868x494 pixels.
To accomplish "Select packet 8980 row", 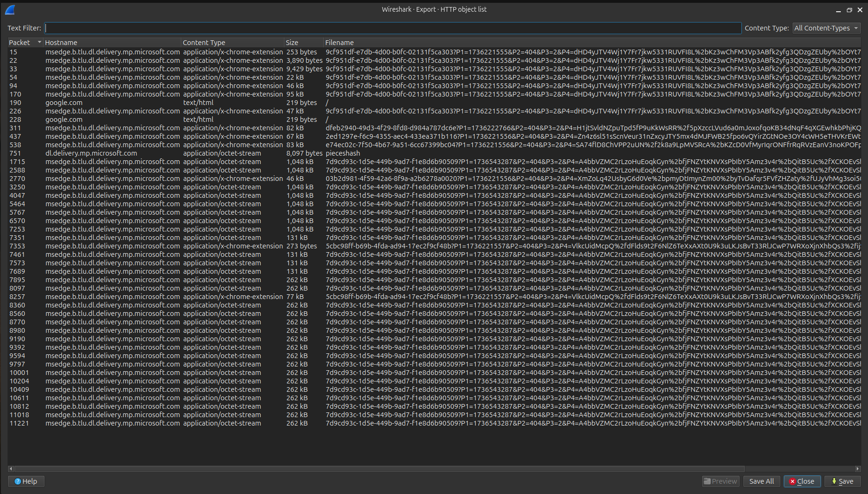I will tap(434, 330).
